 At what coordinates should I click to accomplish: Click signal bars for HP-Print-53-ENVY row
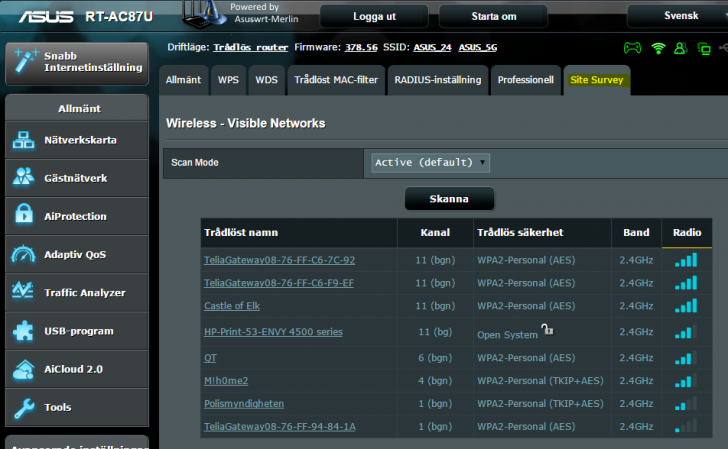pos(686,332)
